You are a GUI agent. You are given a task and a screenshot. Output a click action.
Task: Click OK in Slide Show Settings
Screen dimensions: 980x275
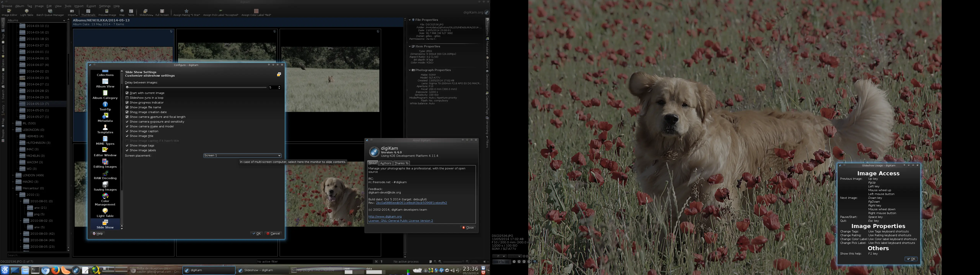coord(257,233)
